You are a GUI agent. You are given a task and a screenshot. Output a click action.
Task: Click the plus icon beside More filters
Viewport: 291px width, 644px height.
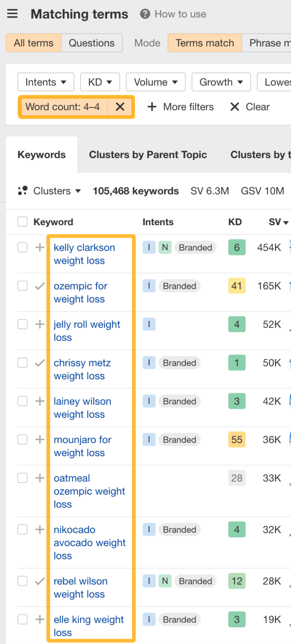point(152,107)
